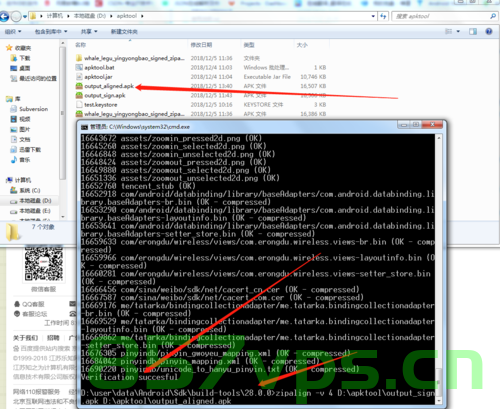Select 本地磁盘 (E:) in the sidebar

pos(31,211)
